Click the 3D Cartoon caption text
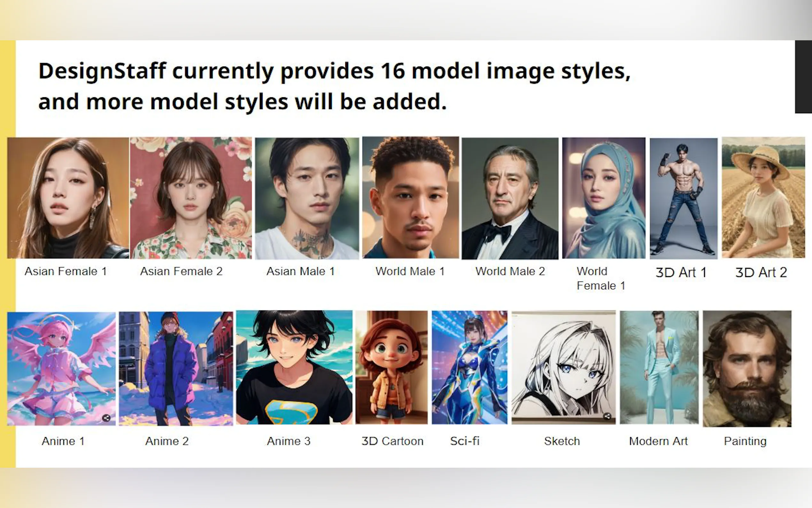The height and width of the screenshot is (508, 812). coord(392,441)
